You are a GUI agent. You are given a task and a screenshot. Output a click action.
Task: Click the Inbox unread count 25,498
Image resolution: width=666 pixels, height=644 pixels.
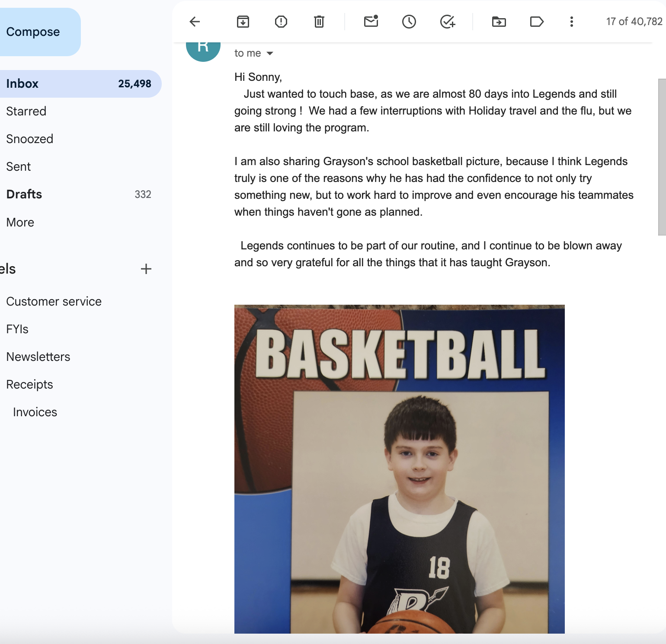coord(135,84)
